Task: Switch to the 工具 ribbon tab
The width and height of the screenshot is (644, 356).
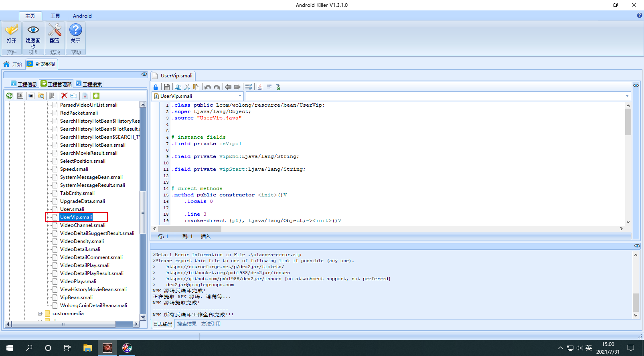Action: point(55,16)
